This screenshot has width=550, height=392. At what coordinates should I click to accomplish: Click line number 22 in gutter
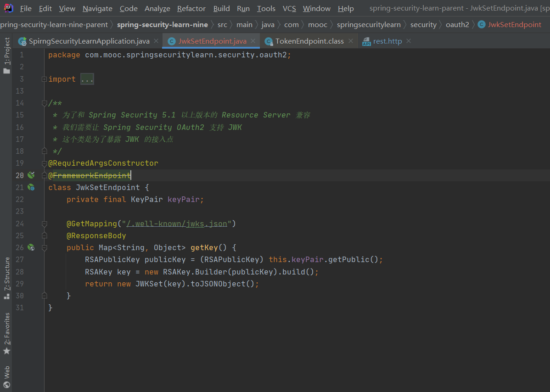(x=20, y=200)
